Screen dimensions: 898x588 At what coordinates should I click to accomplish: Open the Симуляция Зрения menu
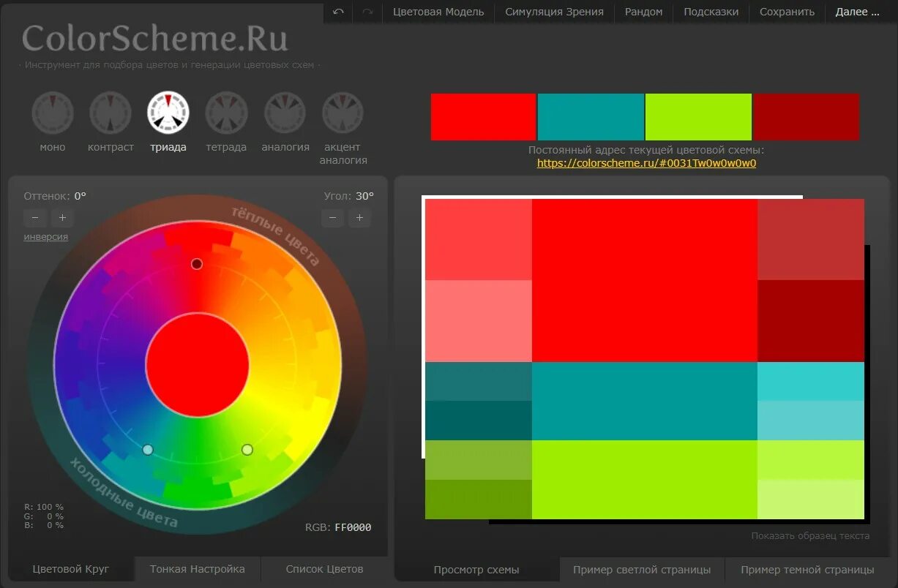[x=555, y=12]
